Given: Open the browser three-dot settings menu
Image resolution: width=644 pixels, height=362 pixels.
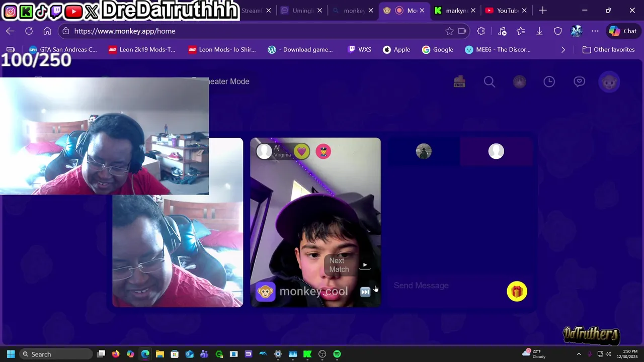Looking at the screenshot, I should coord(595,31).
